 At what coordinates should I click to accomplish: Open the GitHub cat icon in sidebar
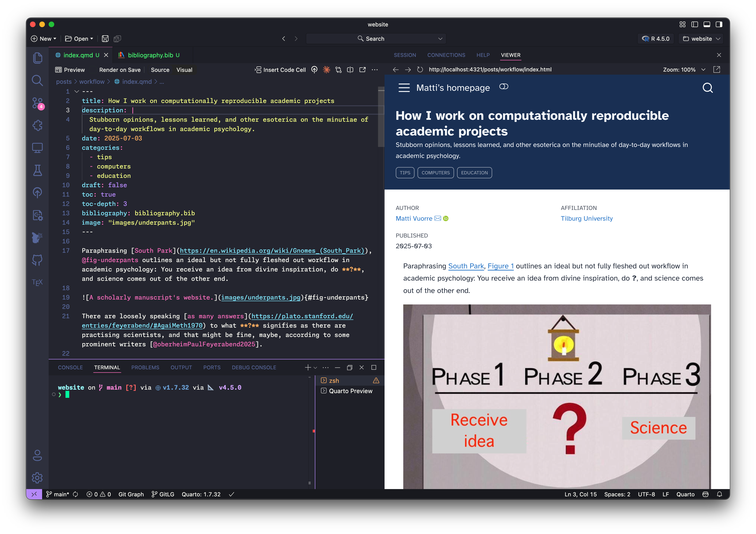[x=37, y=260]
